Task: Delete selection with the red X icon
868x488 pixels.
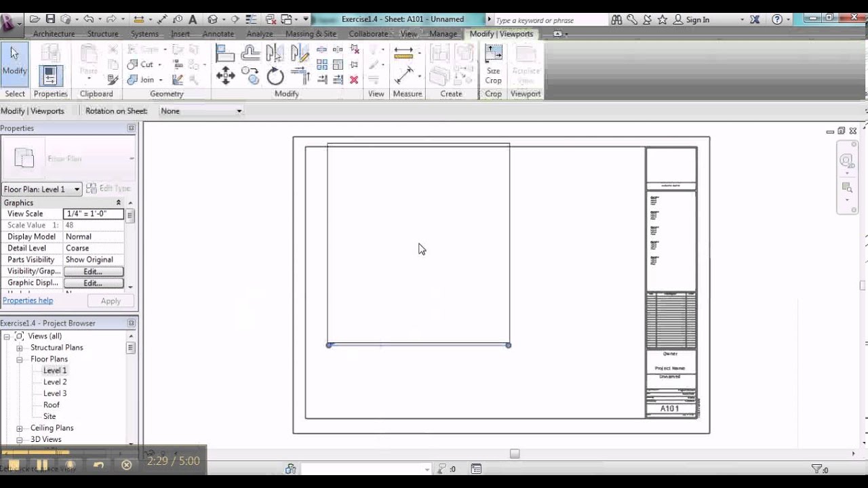Action: (354, 79)
